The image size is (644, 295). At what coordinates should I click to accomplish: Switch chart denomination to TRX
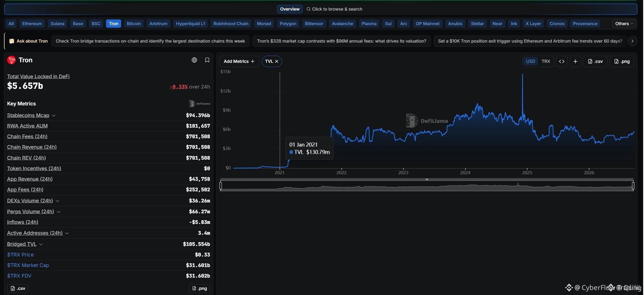pyautogui.click(x=546, y=61)
